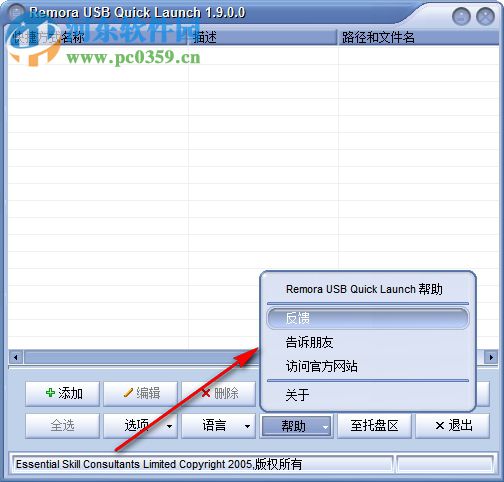Viewport: 504px width, 482px height.
Task: Click the 全选 (Select All) button
Action: click(62, 426)
